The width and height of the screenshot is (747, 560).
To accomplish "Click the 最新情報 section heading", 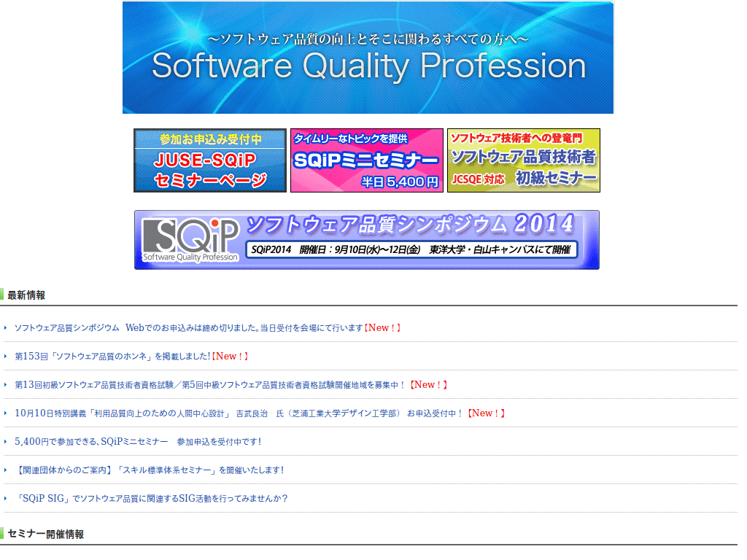I will coord(26,295).
